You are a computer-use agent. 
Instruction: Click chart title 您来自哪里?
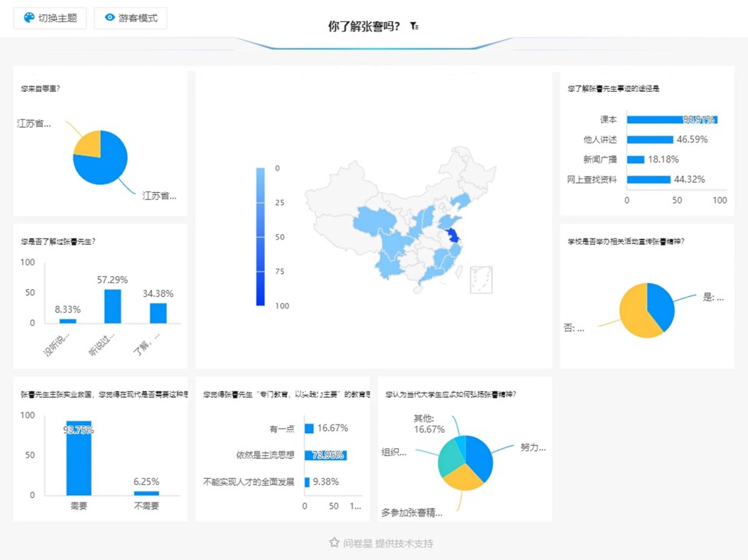click(41, 89)
